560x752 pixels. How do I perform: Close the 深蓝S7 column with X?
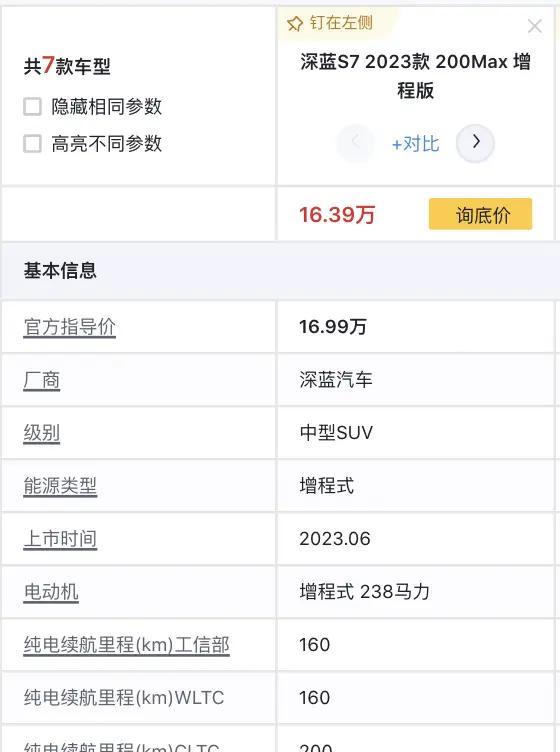[x=535, y=26]
